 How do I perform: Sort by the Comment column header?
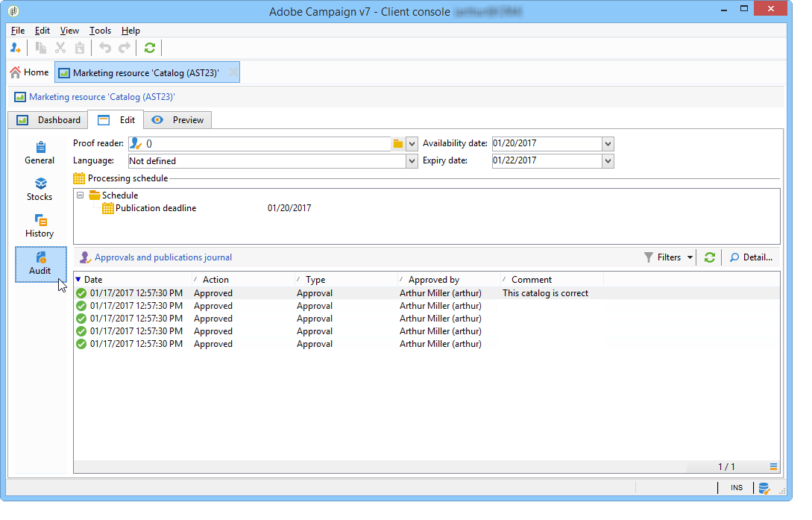pos(552,280)
